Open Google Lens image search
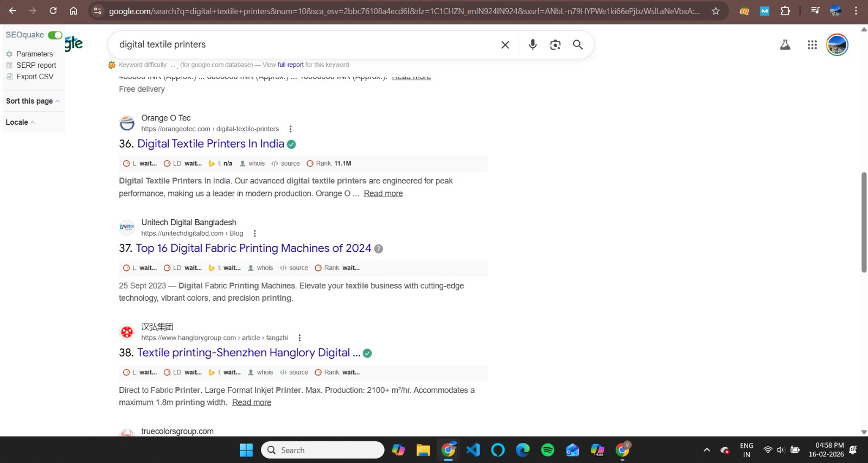868x463 pixels. point(555,45)
